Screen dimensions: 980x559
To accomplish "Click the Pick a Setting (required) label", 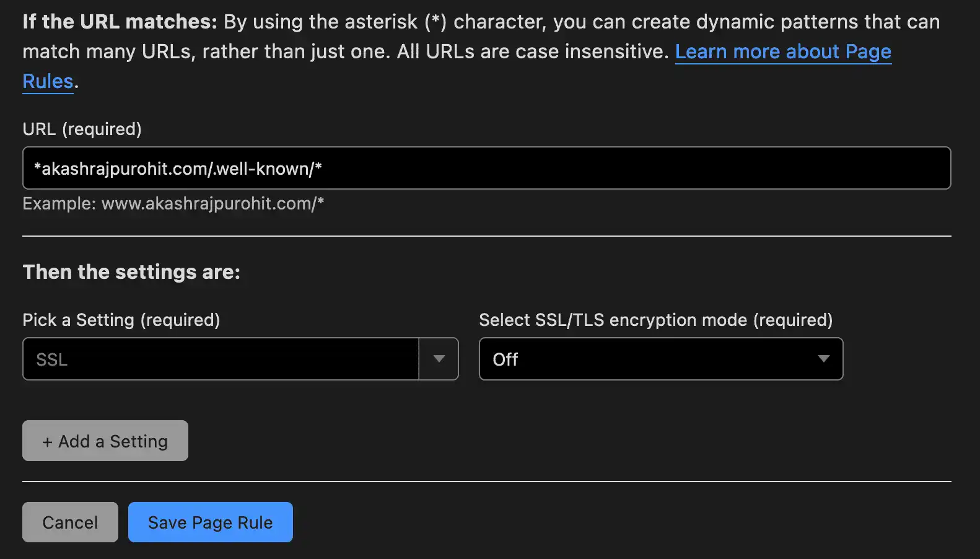I will click(x=121, y=320).
